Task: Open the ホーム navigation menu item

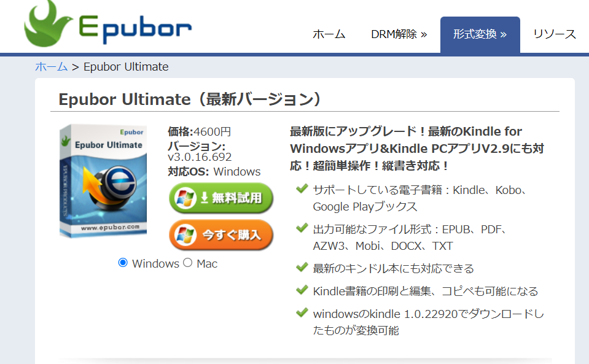Action: tap(329, 34)
